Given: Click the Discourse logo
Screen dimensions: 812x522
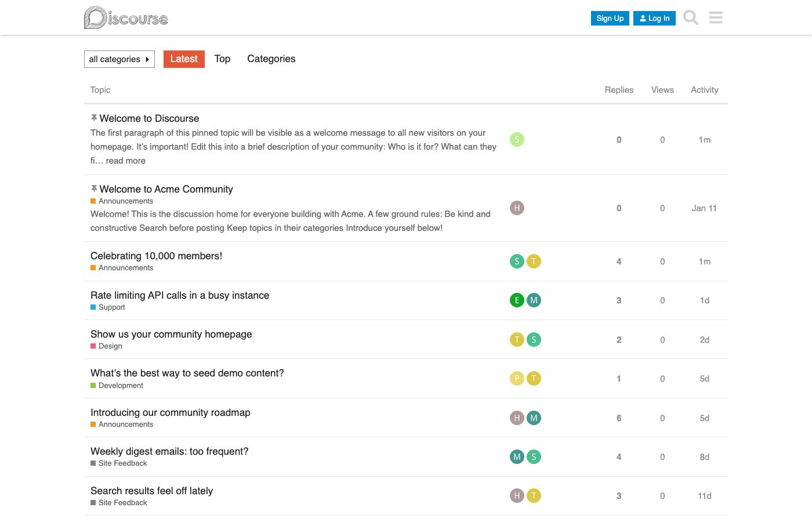Looking at the screenshot, I should 126,17.
